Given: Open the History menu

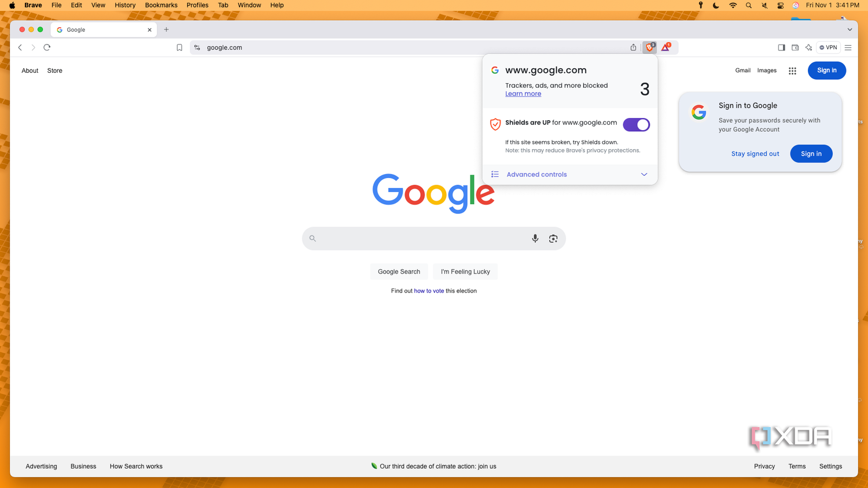Looking at the screenshot, I should point(125,5).
